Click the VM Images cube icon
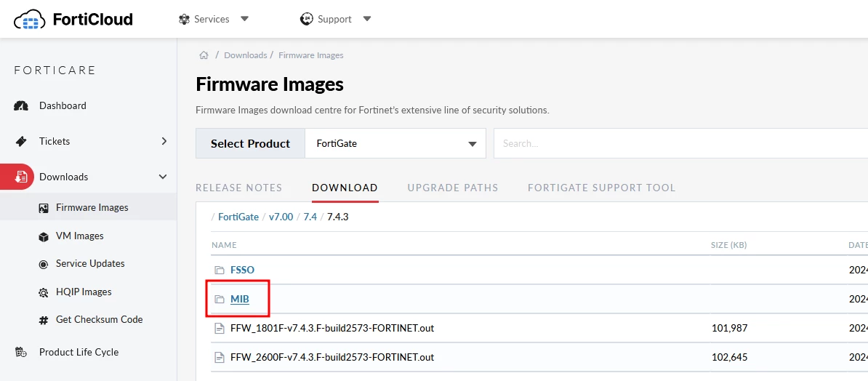This screenshot has height=381, width=868. [x=44, y=236]
